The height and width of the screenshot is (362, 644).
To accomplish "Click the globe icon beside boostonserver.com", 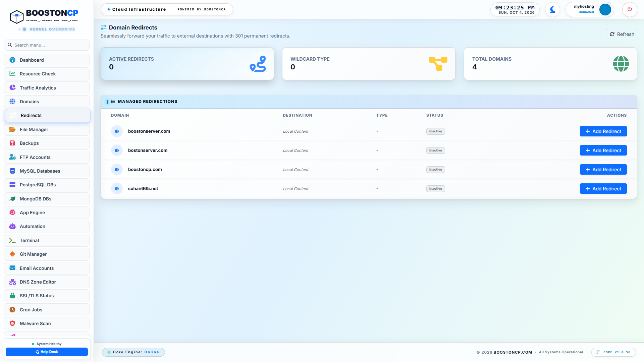I will coord(117,131).
